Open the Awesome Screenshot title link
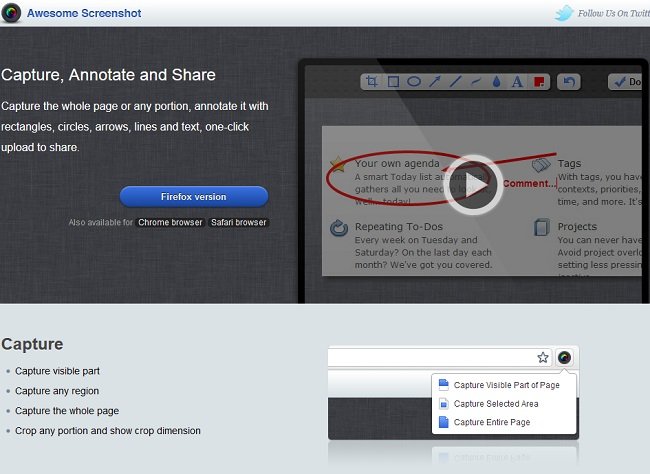650x474 pixels. pyautogui.click(x=84, y=13)
